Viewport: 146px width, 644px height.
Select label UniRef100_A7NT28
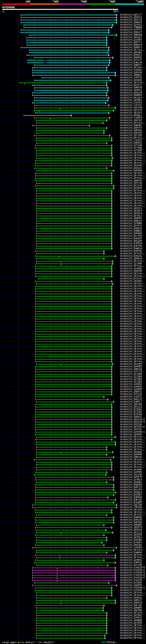pos(131,77)
